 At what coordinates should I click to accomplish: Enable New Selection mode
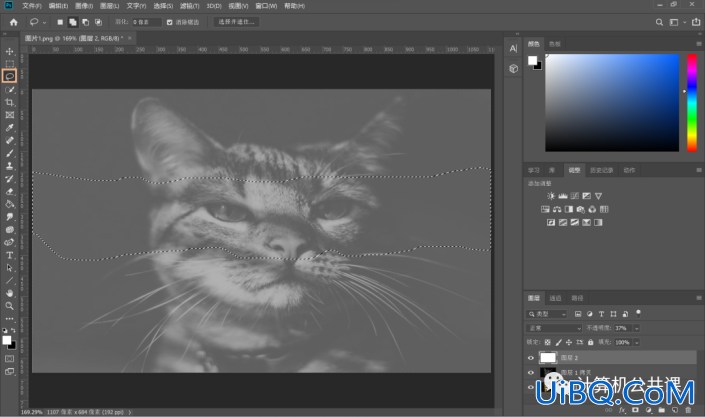[x=60, y=22]
